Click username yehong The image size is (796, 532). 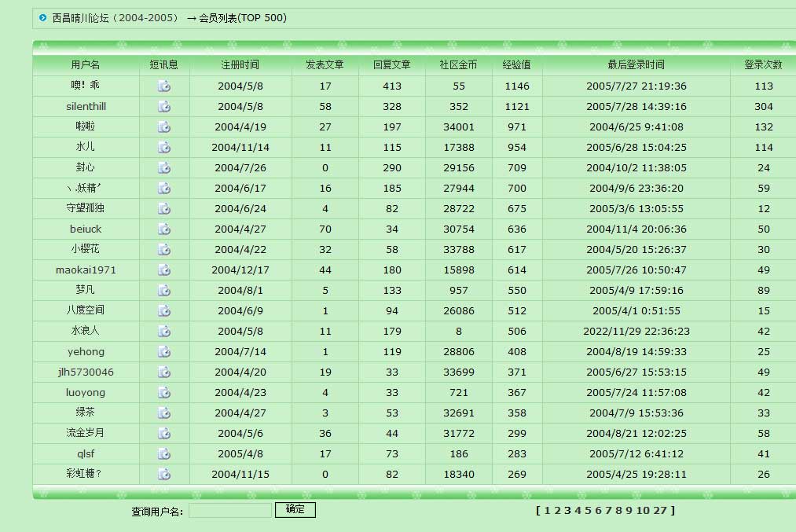tap(86, 352)
